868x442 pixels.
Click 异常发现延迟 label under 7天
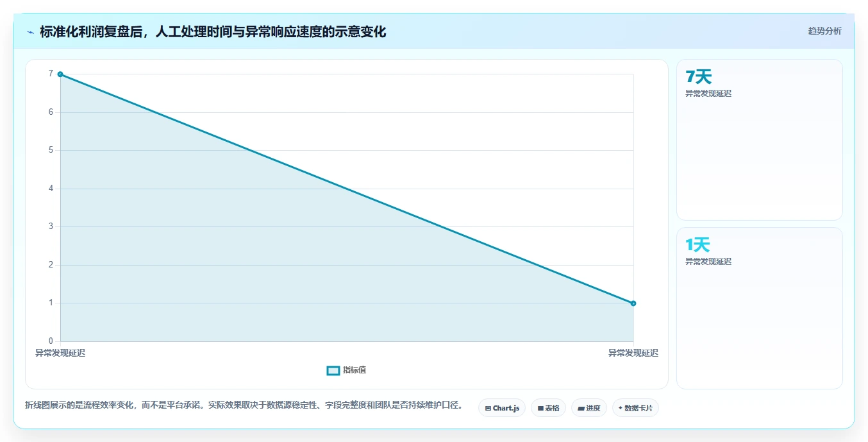tap(708, 94)
